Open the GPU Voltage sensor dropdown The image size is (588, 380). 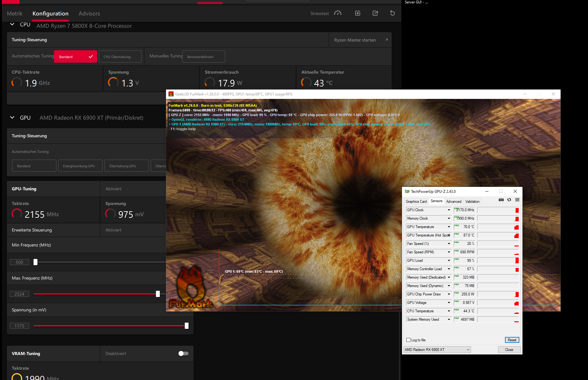[449, 303]
